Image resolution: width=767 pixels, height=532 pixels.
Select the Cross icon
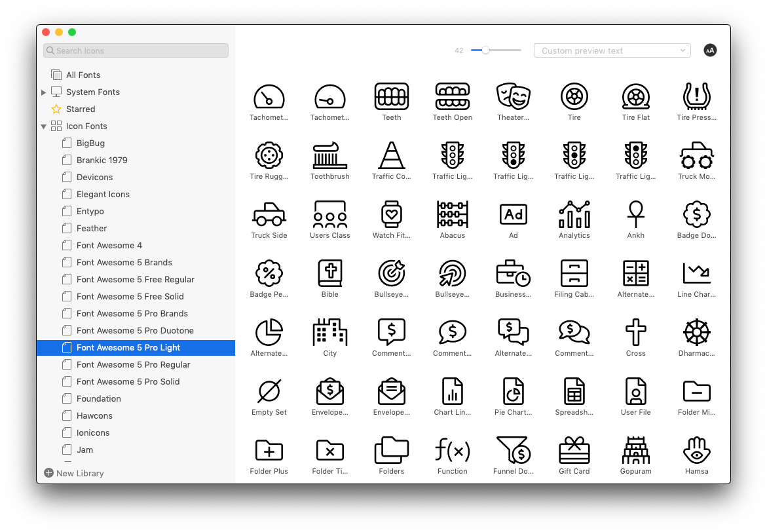click(635, 331)
